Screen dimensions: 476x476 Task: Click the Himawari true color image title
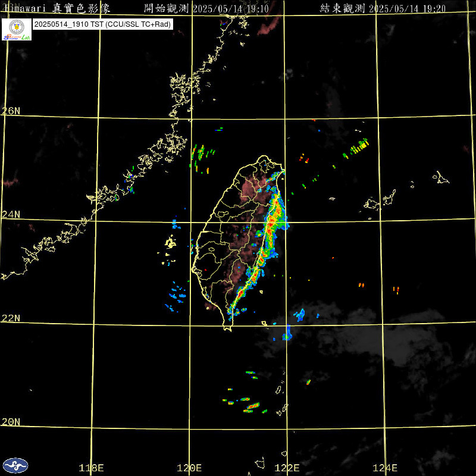click(x=57, y=8)
